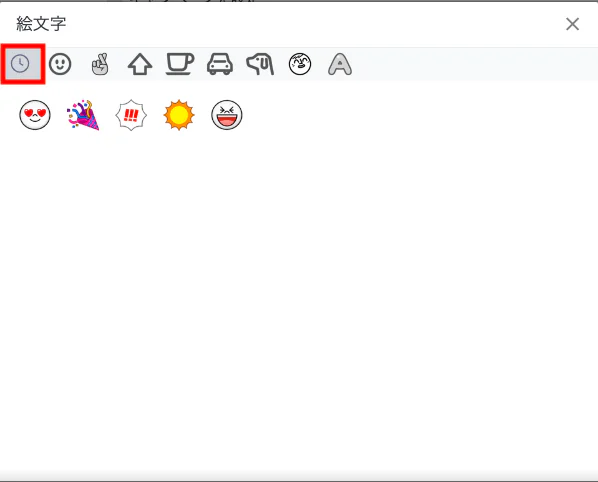Click the gray bottom edge of emoji dialog
This screenshot has width=598, height=482.
(299, 476)
